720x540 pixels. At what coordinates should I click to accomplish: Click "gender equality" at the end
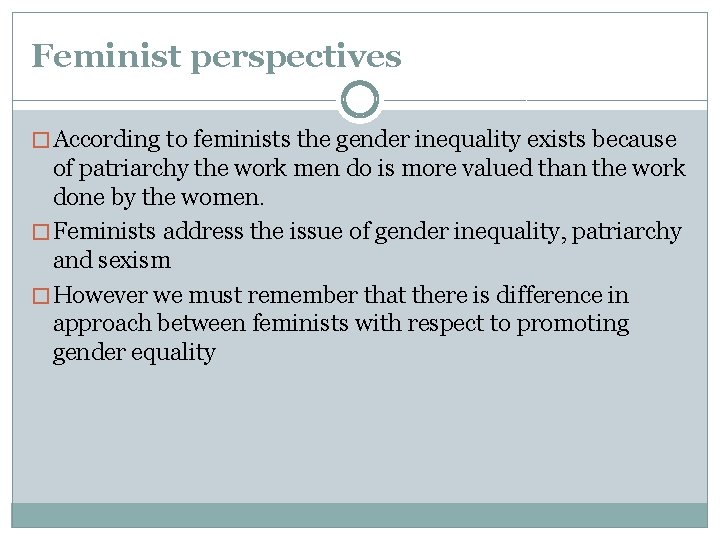click(134, 353)
